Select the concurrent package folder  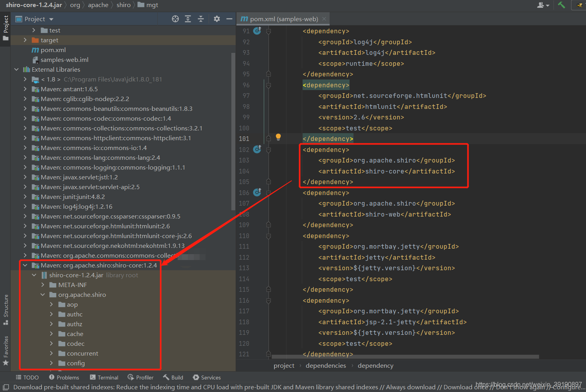pos(78,353)
